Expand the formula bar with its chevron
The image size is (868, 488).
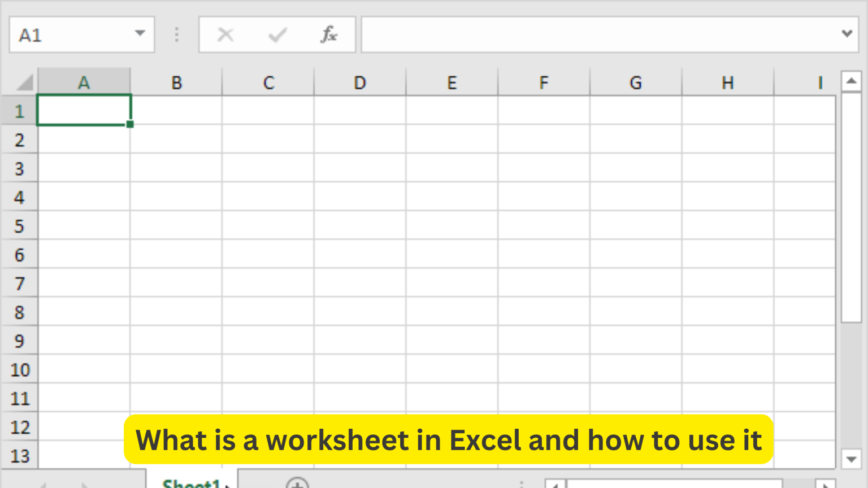846,34
